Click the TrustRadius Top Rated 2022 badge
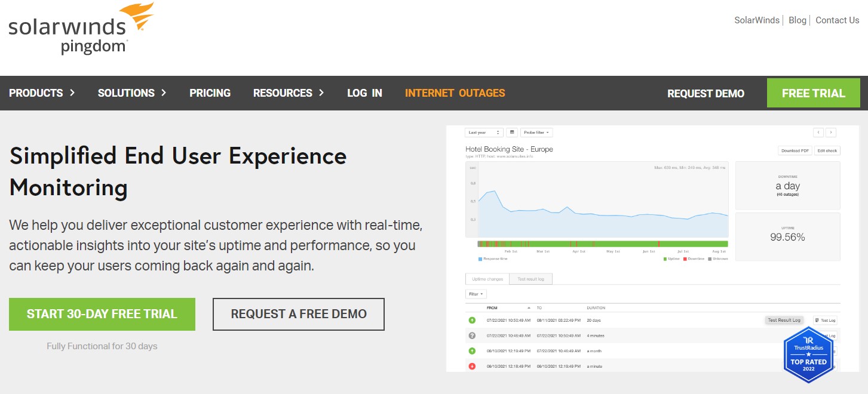Screen dimensions: 868x394 [808, 355]
